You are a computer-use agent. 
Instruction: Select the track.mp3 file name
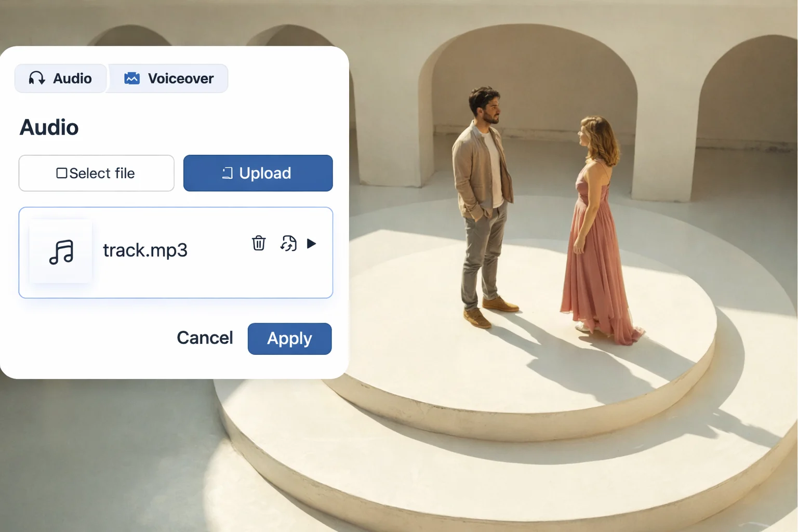(145, 250)
